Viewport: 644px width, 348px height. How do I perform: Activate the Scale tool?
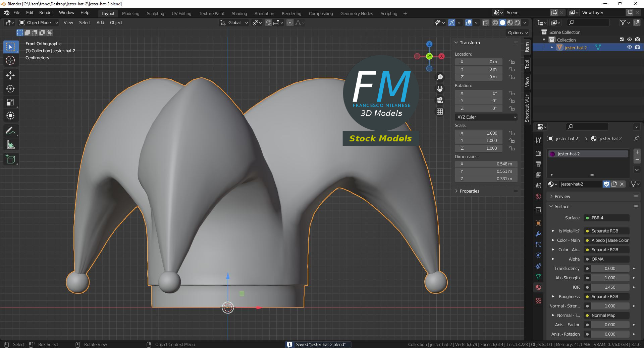tap(10, 102)
